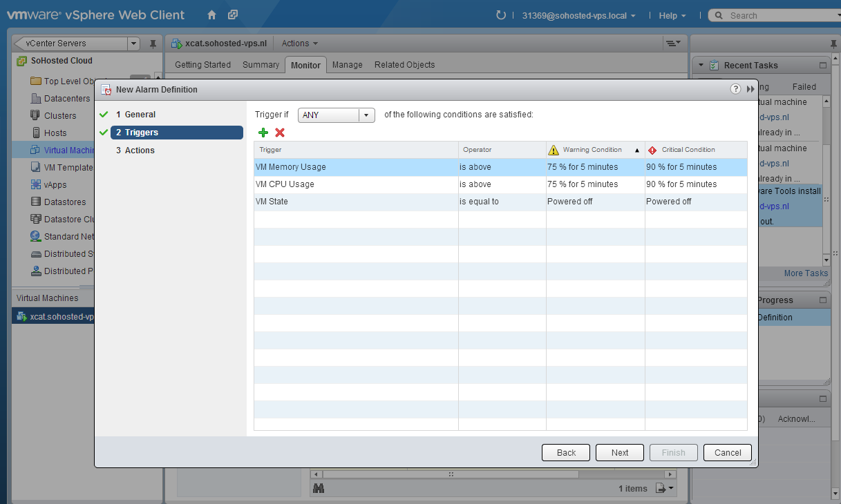Expand the Help dropdown menu
This screenshot has width=841, height=504.
[672, 15]
